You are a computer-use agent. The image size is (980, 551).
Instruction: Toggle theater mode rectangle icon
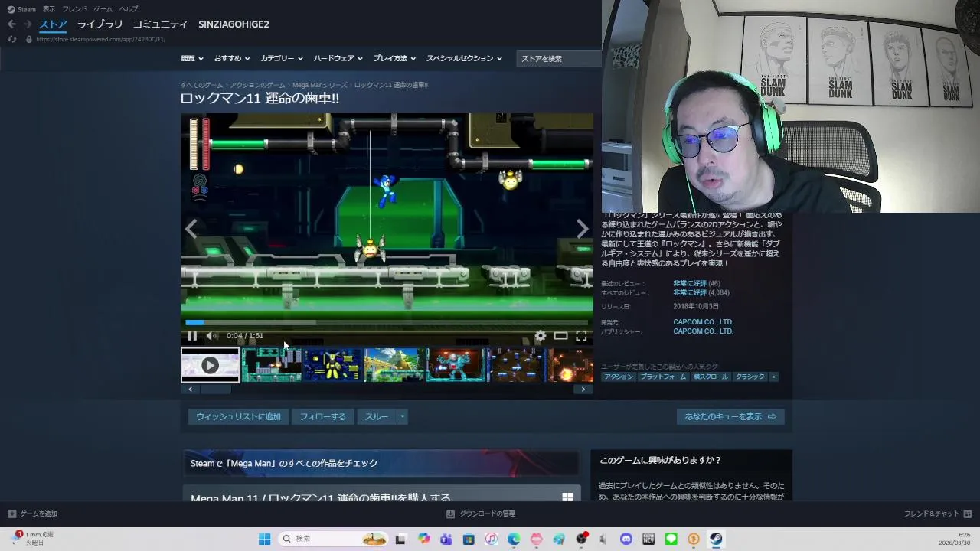click(x=561, y=336)
